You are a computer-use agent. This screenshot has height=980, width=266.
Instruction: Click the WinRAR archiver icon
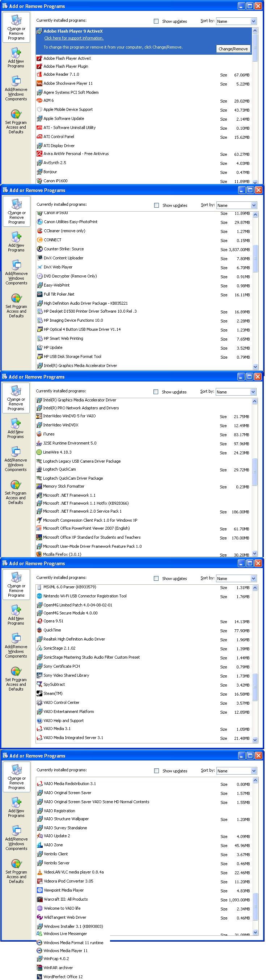39,968
